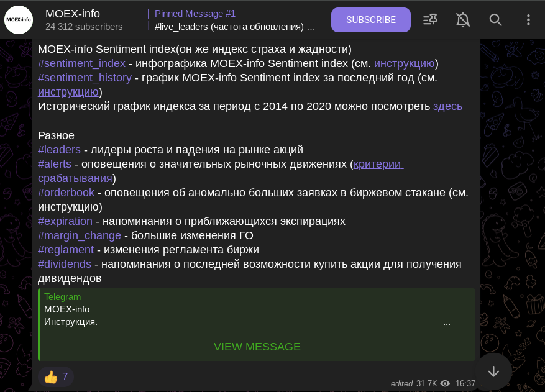Open the #alerts hashtag

[55, 164]
